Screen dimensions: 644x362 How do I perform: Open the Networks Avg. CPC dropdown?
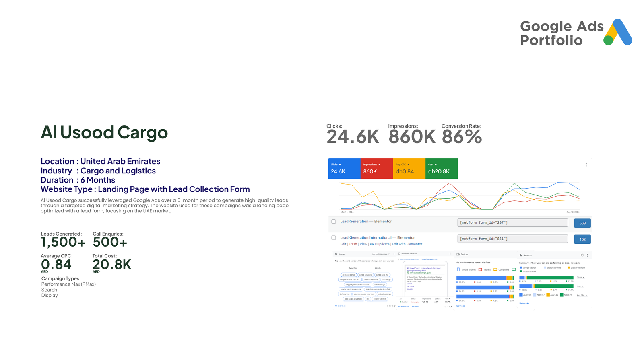coord(582,295)
